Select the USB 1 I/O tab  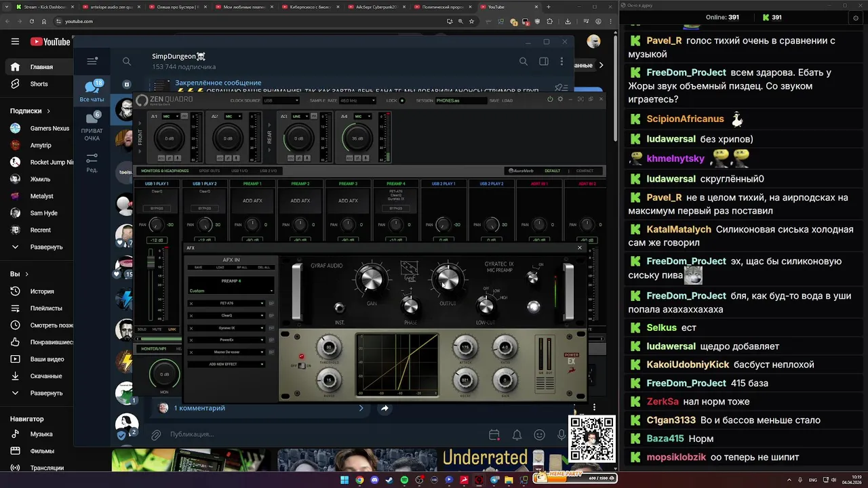point(239,171)
